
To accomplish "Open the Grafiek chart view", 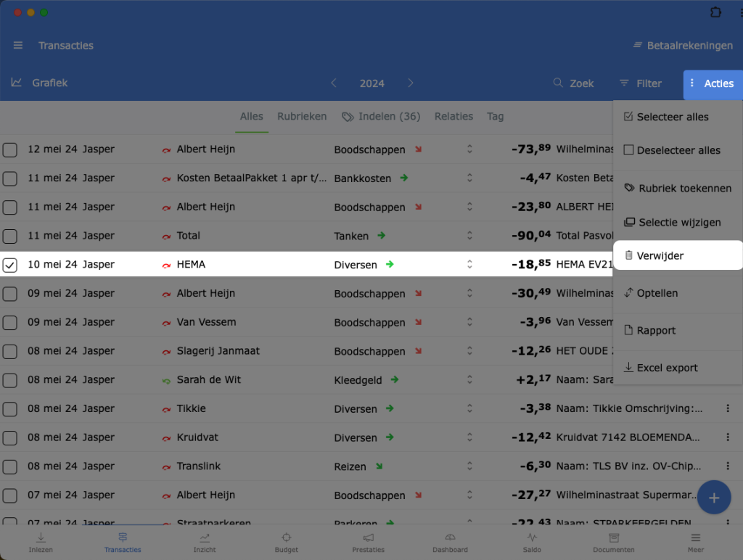I will pyautogui.click(x=40, y=83).
